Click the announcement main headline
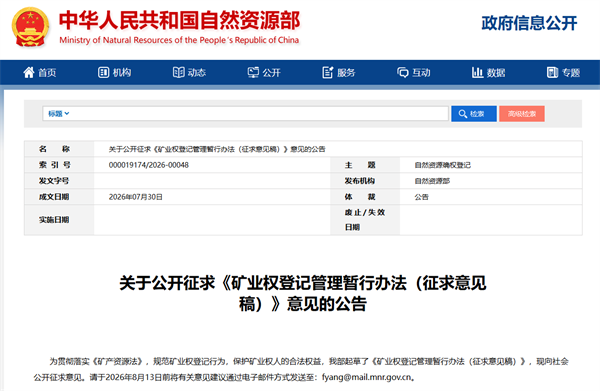 click(x=303, y=293)
